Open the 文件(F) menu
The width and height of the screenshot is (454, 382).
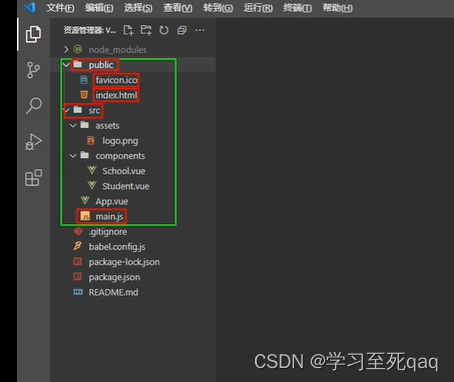pyautogui.click(x=60, y=8)
